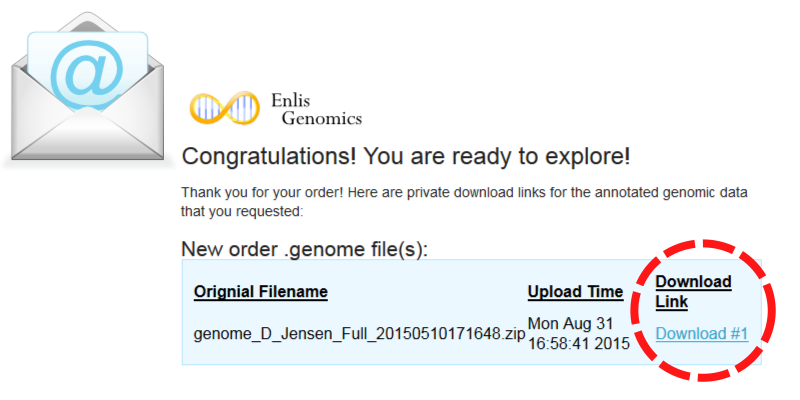
Task: Click the Orignial Filename column header
Action: [x=260, y=292]
